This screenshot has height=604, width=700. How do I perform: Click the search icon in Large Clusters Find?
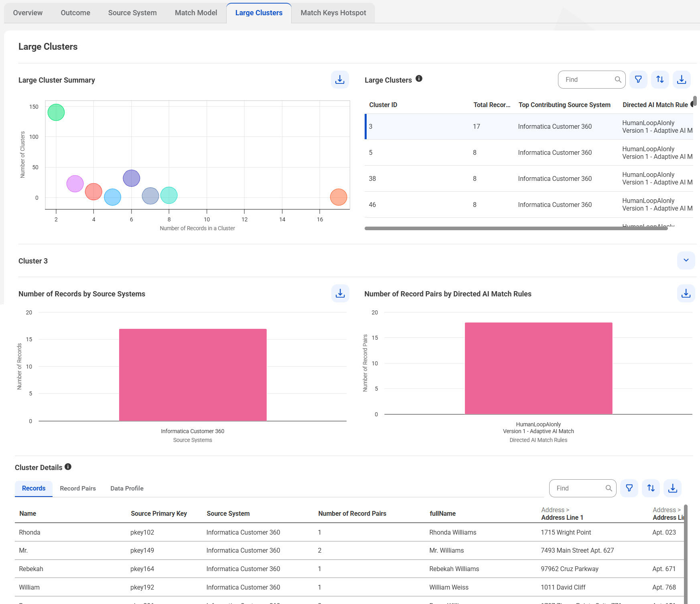pos(618,79)
